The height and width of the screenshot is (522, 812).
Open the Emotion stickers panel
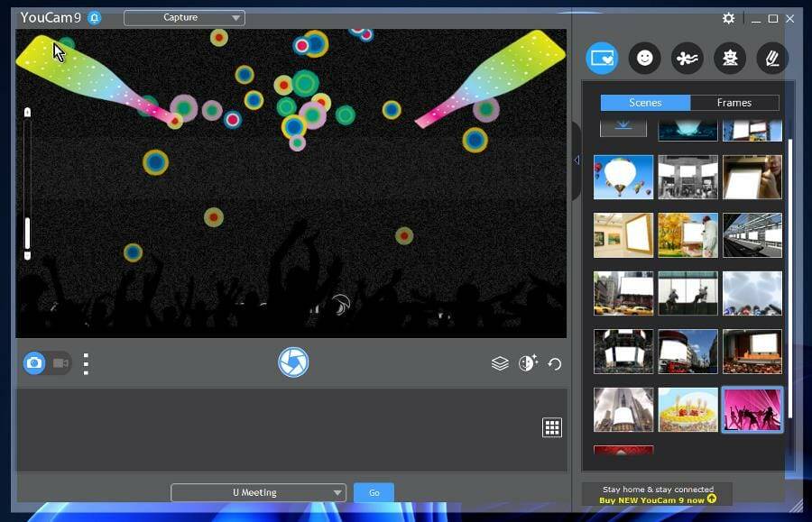644,58
